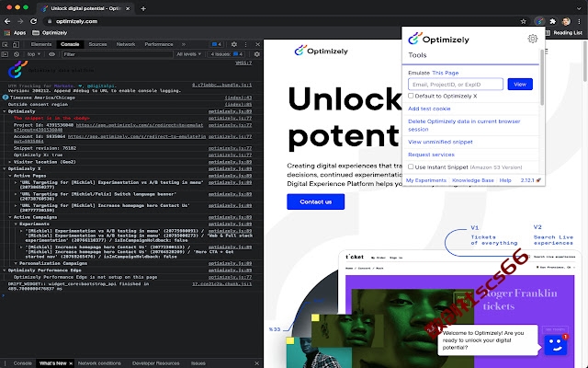
Task: Open the Apps bookmarks shortcut
Action: point(16,33)
